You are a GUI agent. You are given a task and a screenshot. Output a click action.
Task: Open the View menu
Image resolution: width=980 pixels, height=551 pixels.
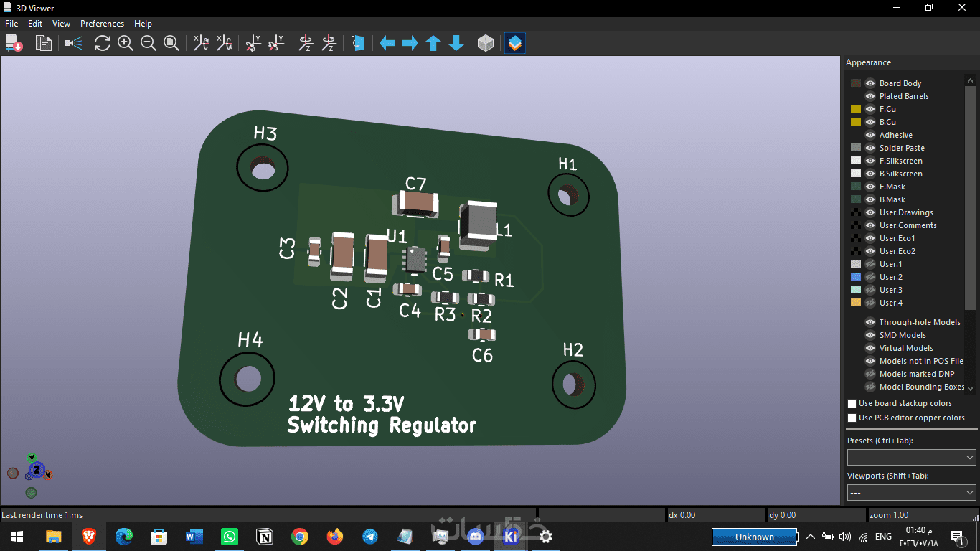coord(62,24)
